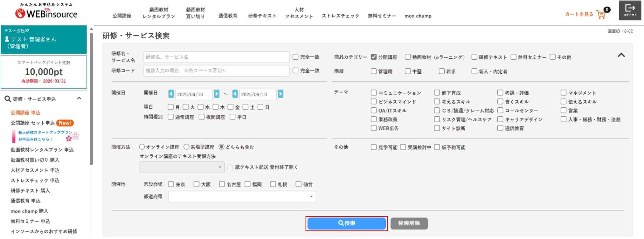Click the 検索解除 button
644x239 pixels.
(409, 223)
